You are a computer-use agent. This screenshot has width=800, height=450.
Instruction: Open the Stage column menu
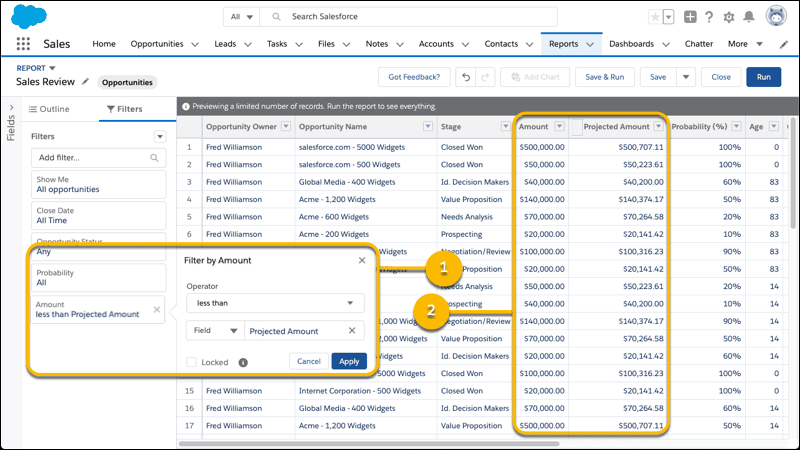coord(505,127)
